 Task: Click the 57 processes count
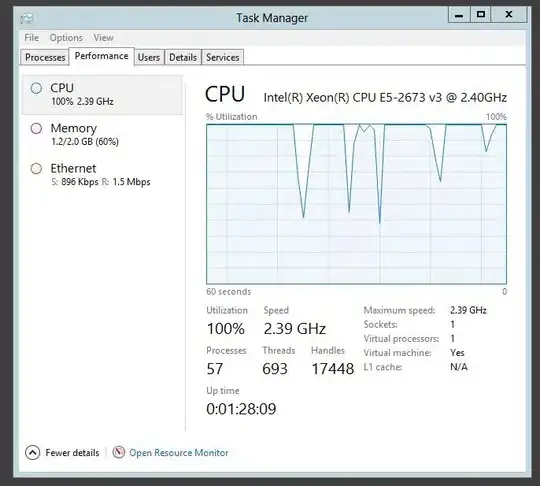point(215,369)
